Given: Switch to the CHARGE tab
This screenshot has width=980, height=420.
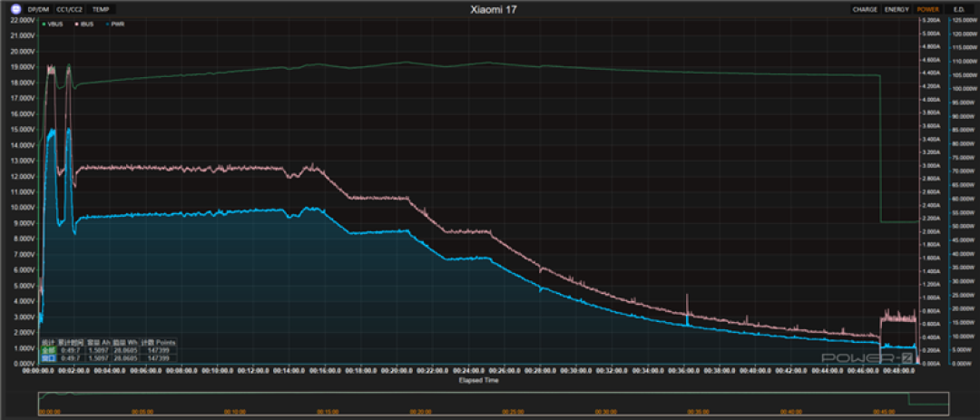Looking at the screenshot, I should click(x=865, y=9).
